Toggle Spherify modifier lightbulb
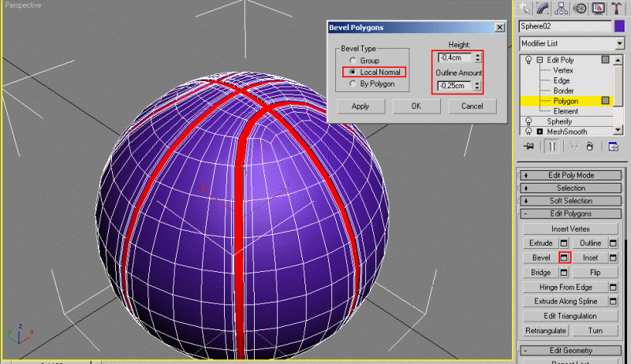 528,121
